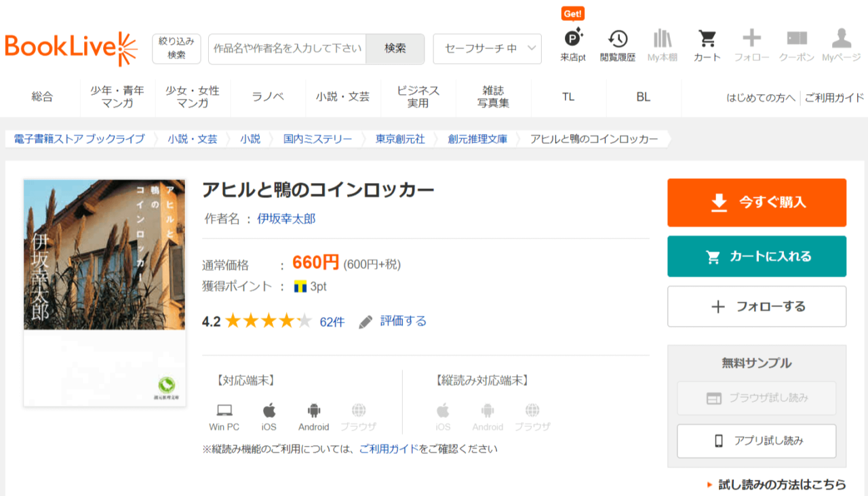Click アプリ試し読み sample button
The height and width of the screenshot is (496, 868).
757,441
